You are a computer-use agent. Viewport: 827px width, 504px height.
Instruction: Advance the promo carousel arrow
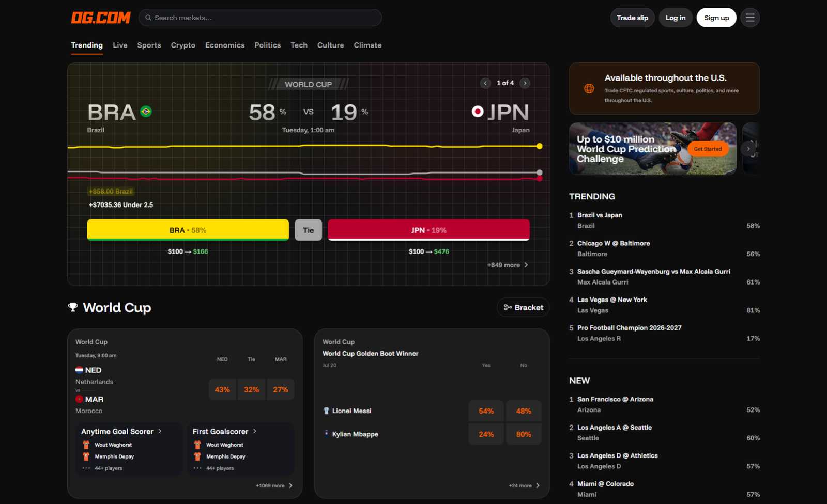[x=748, y=149]
